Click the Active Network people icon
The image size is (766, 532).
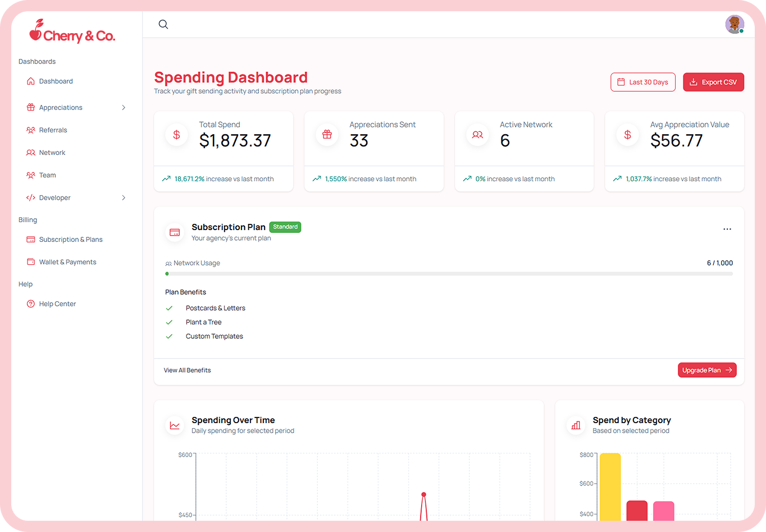477,135
